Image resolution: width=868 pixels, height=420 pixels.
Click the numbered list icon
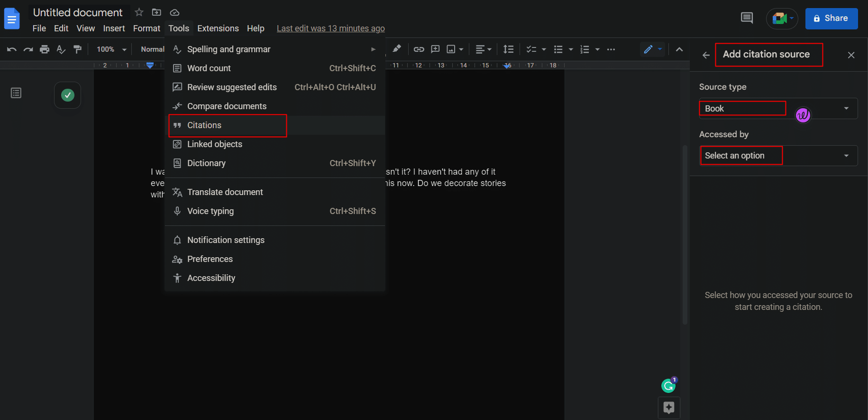tap(585, 49)
